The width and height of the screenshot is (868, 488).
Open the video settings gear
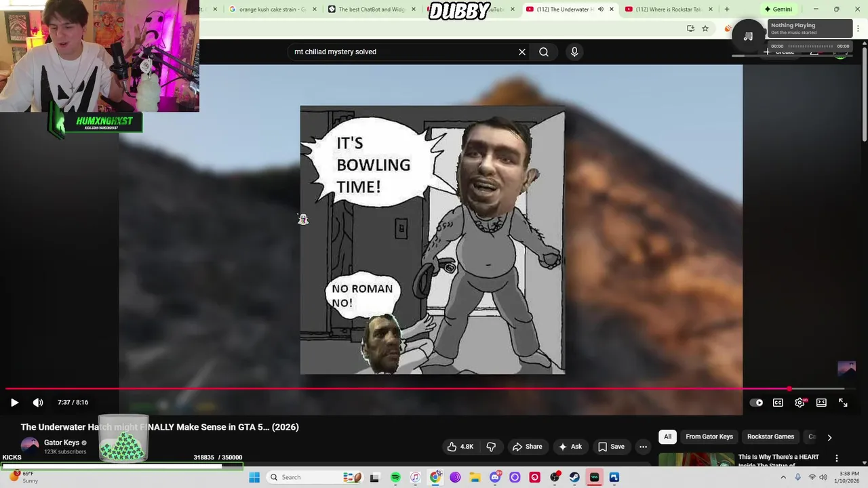[800, 403]
